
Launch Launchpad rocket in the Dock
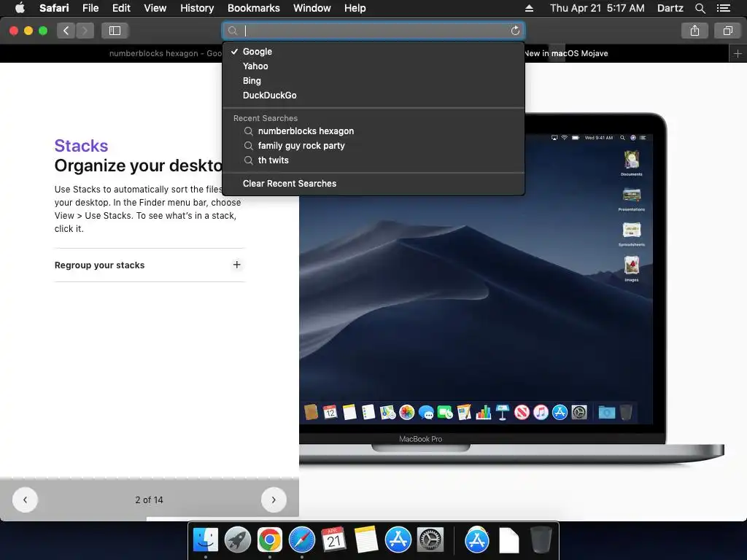(238, 540)
